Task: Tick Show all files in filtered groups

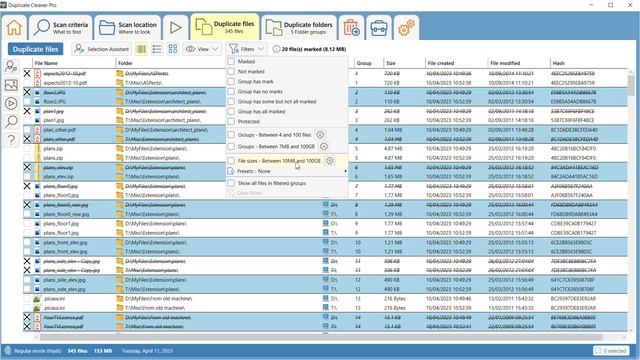Action: click(x=231, y=183)
